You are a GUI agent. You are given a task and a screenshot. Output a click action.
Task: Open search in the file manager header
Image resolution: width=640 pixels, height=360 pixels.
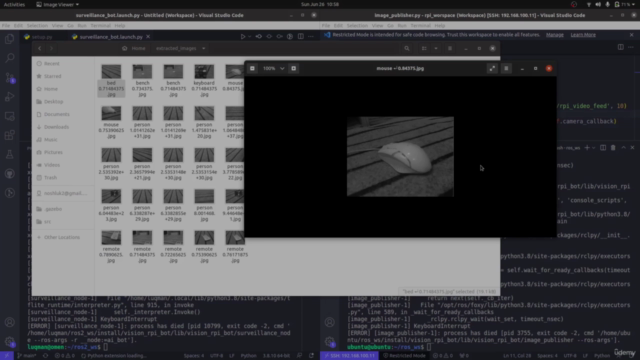(407, 48)
